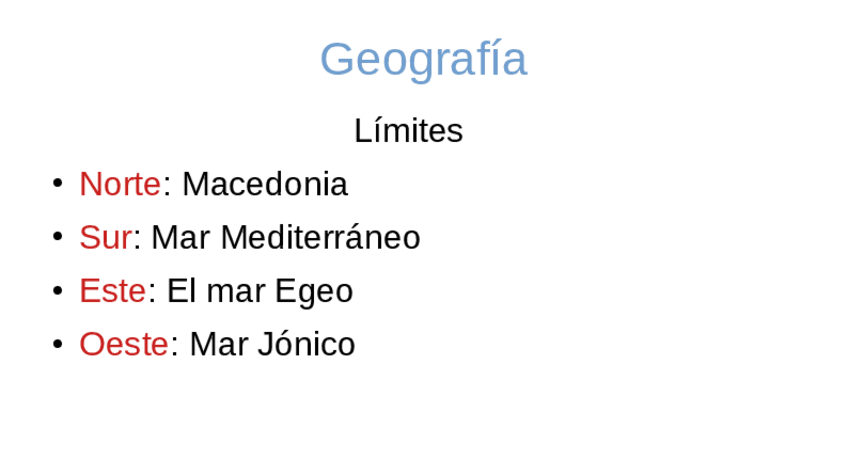Click the colon after Norte
848x476 pixels.
tap(166, 186)
